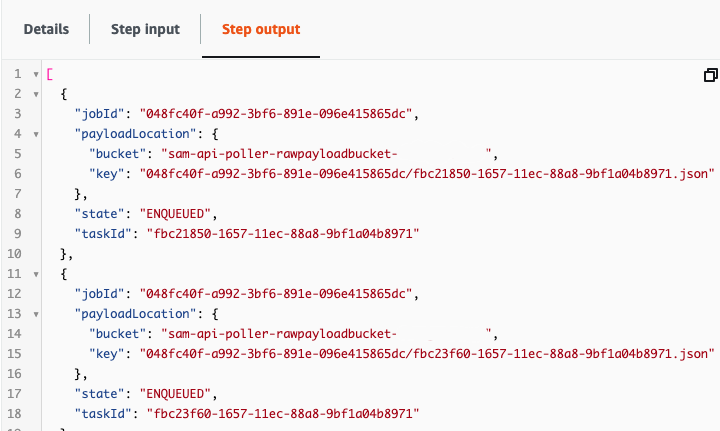The width and height of the screenshot is (720, 431).
Task: Select the Step output tab
Action: 261,29
